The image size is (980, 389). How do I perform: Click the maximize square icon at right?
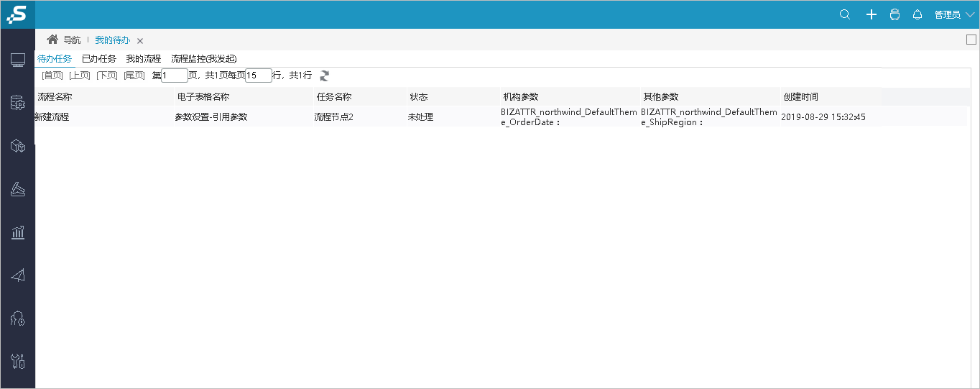[971, 40]
